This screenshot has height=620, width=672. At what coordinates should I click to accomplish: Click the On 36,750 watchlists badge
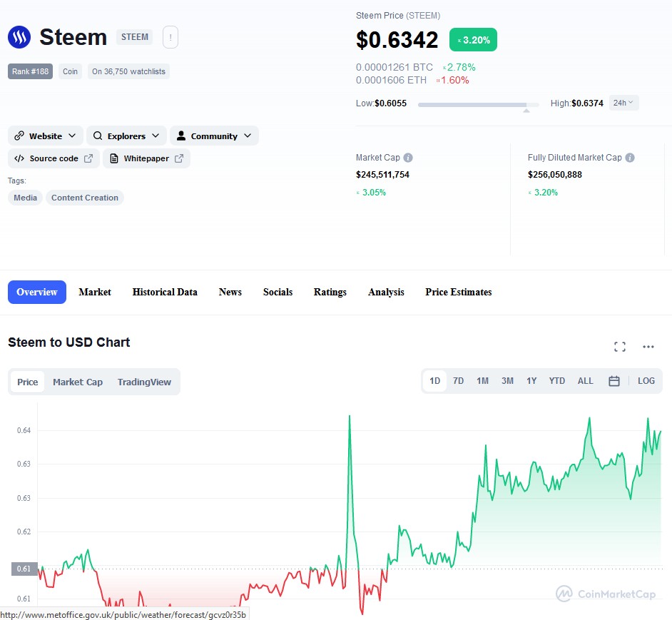128,71
